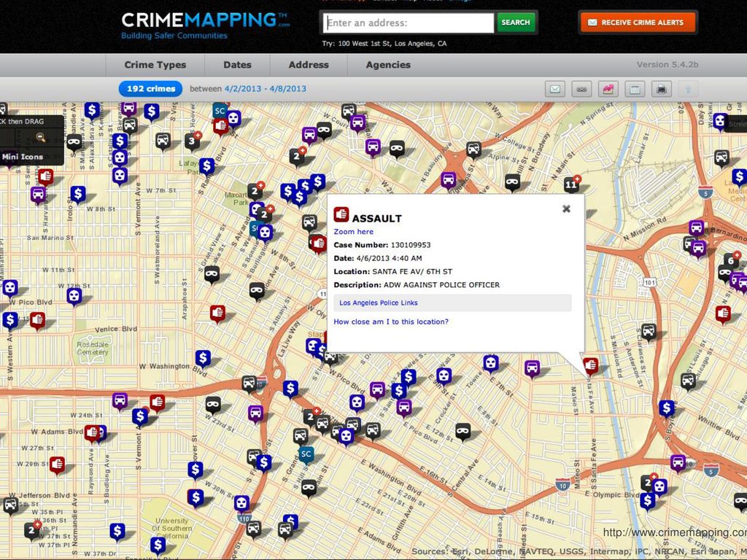Click the Version 5.4.2b label
This screenshot has height=560, width=747.
click(667, 65)
